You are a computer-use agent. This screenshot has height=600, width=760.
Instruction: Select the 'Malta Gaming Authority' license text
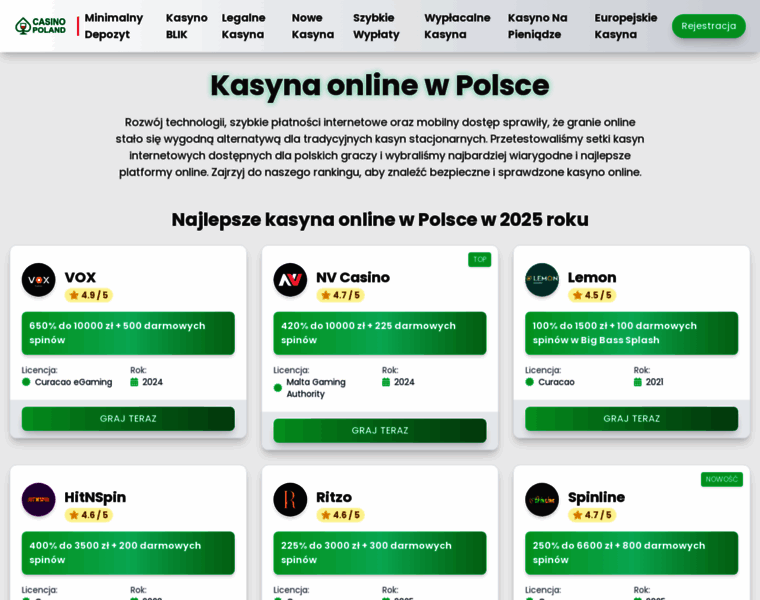(316, 388)
